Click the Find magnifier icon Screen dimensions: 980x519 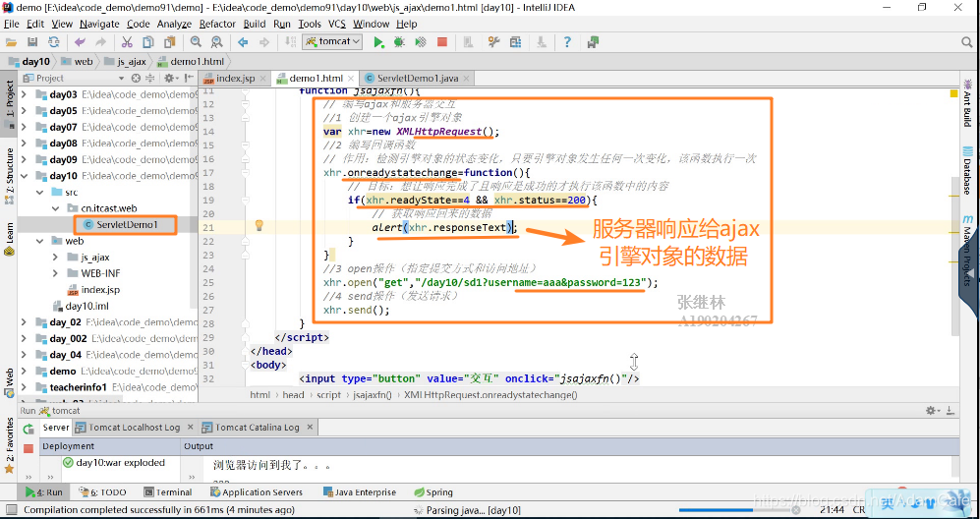[196, 42]
